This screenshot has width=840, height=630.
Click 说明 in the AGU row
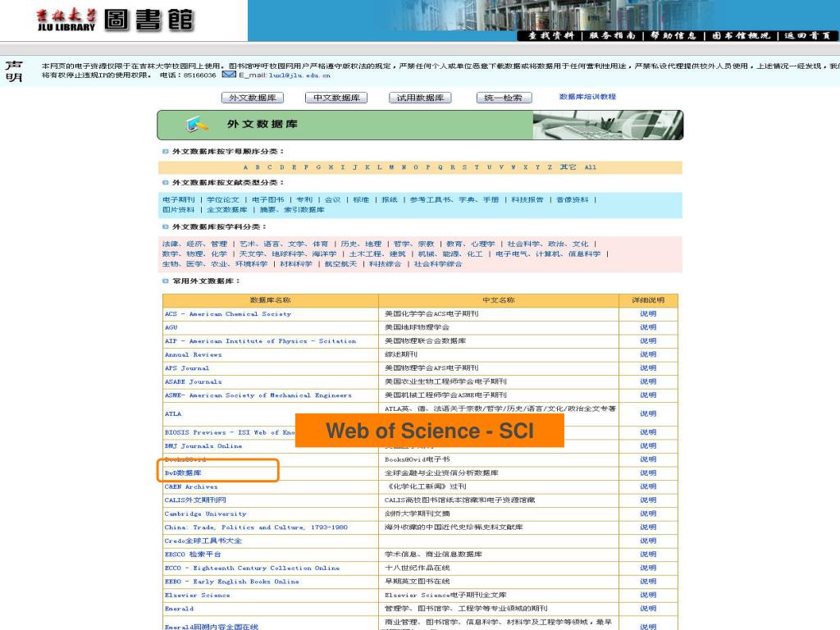[x=648, y=327]
